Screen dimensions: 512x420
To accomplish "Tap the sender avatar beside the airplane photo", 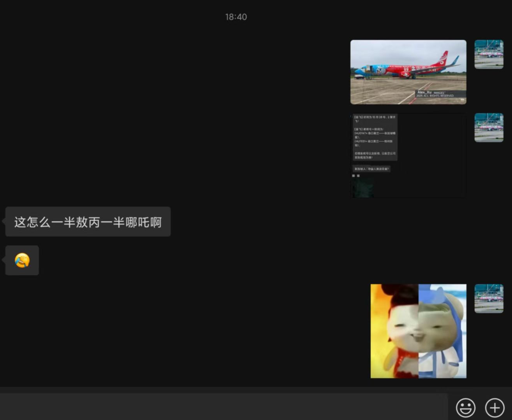I will point(489,54).
